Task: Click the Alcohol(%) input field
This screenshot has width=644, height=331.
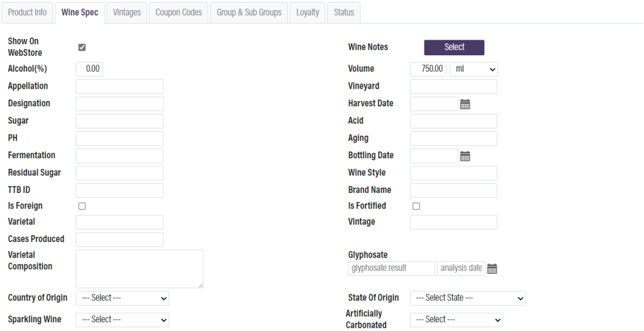Action: (89, 69)
